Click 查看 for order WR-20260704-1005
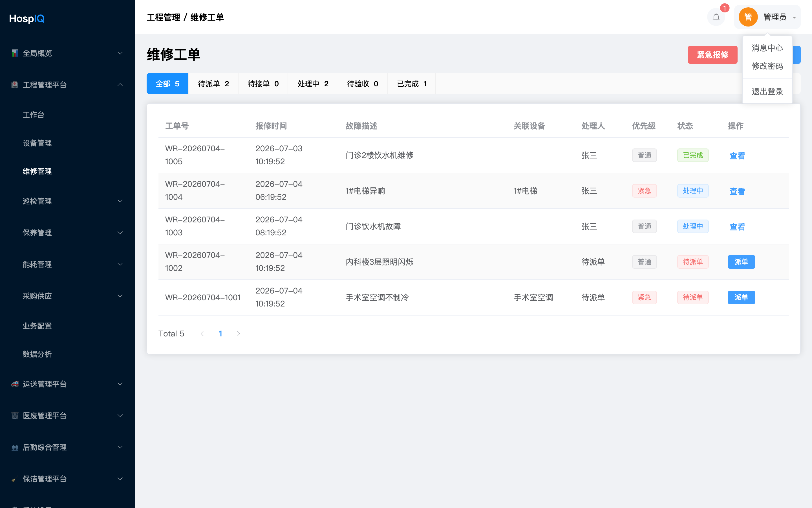Image resolution: width=812 pixels, height=508 pixels. pos(737,156)
